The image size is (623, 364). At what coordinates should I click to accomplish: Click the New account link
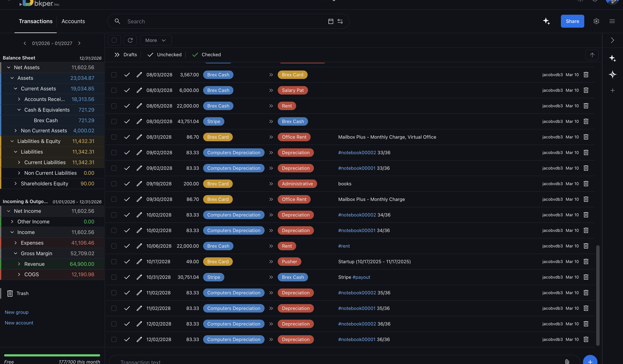[x=19, y=323]
